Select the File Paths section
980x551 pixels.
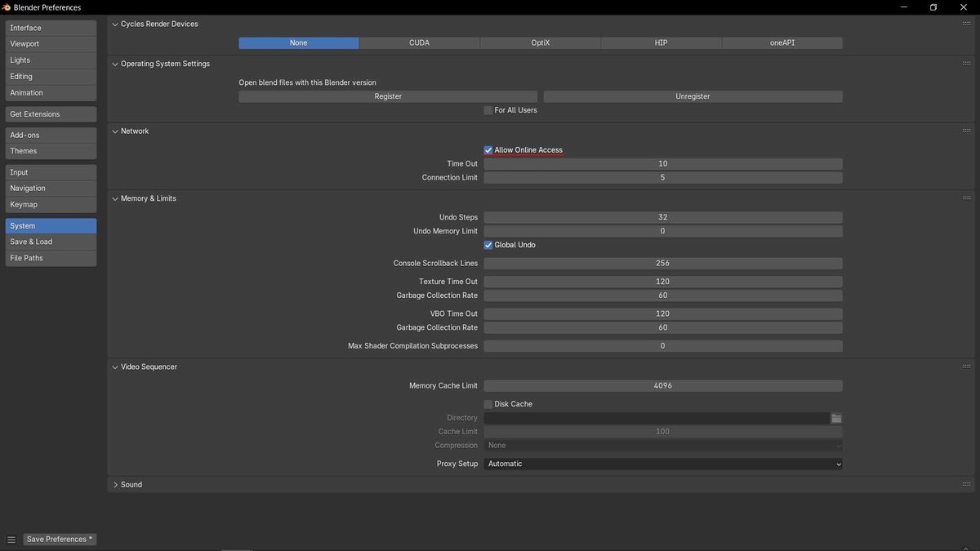pyautogui.click(x=51, y=257)
